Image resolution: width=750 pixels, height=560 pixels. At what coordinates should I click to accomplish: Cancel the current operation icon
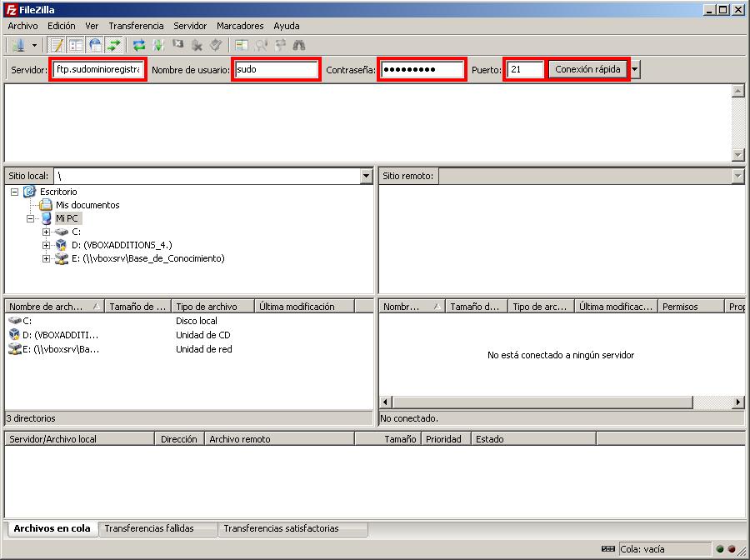[178, 44]
